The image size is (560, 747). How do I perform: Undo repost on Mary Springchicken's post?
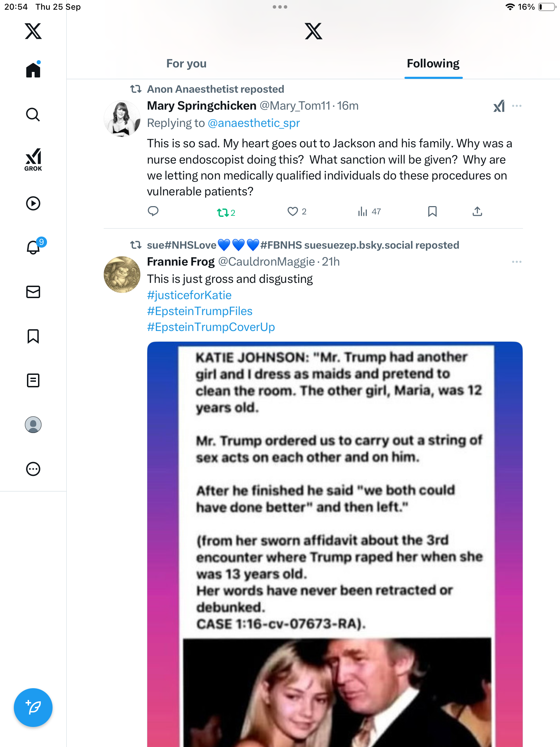pyautogui.click(x=223, y=212)
